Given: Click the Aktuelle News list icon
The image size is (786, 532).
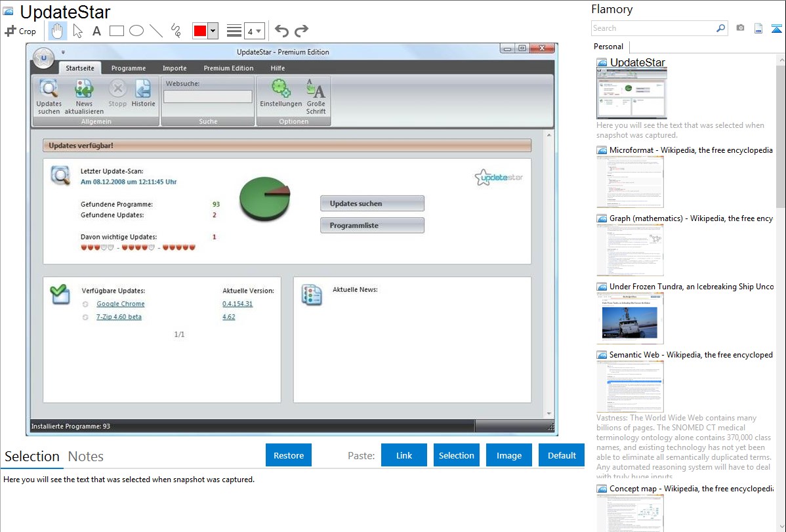Looking at the screenshot, I should coord(312,295).
